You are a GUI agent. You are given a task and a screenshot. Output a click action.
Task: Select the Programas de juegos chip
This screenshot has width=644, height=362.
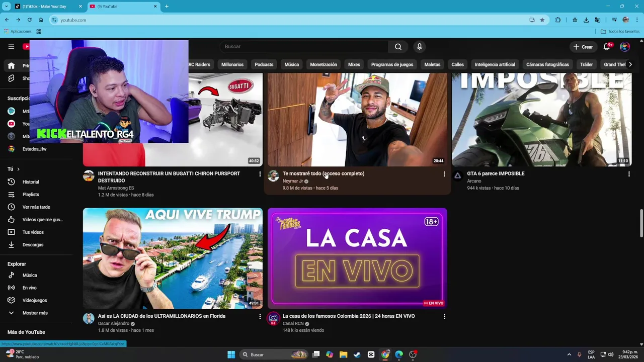(x=392, y=64)
